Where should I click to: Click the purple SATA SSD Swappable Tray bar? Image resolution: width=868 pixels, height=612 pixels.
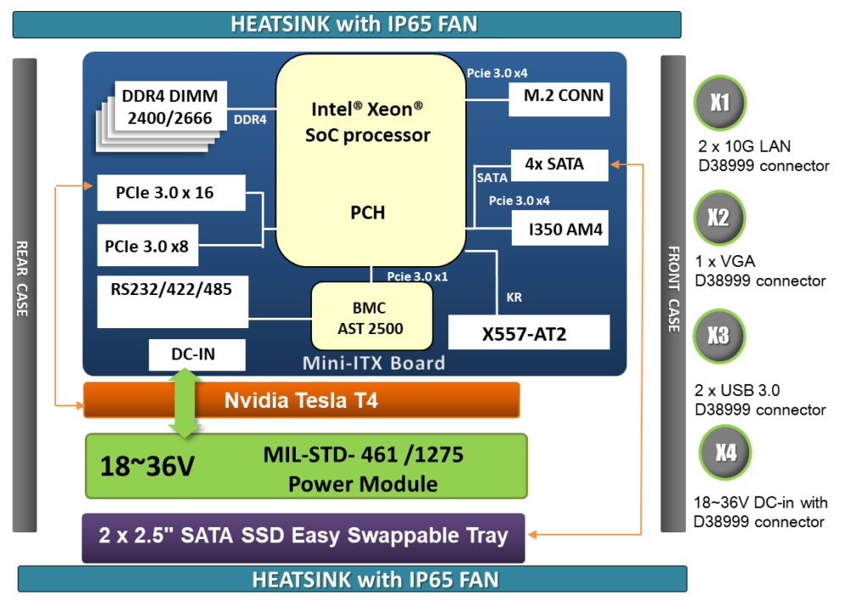pos(303,537)
